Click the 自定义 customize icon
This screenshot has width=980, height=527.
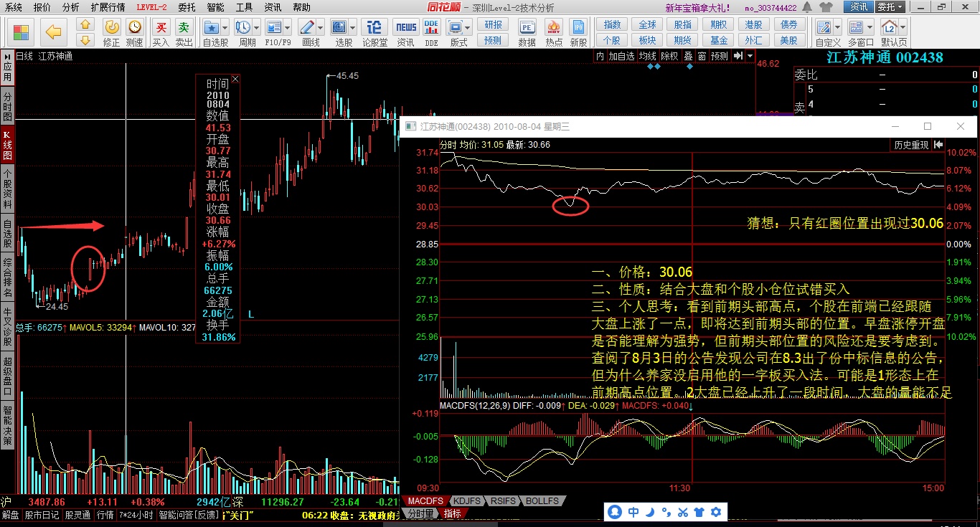[x=824, y=27]
